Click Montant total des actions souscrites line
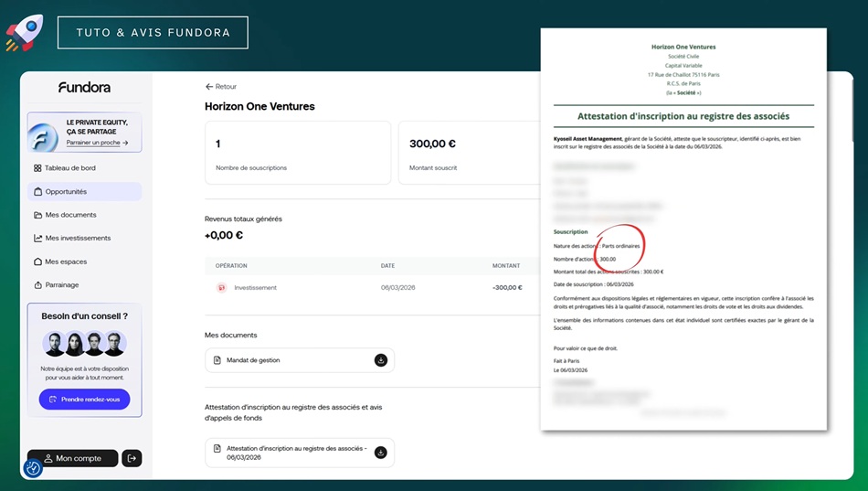868x491 pixels. click(609, 272)
